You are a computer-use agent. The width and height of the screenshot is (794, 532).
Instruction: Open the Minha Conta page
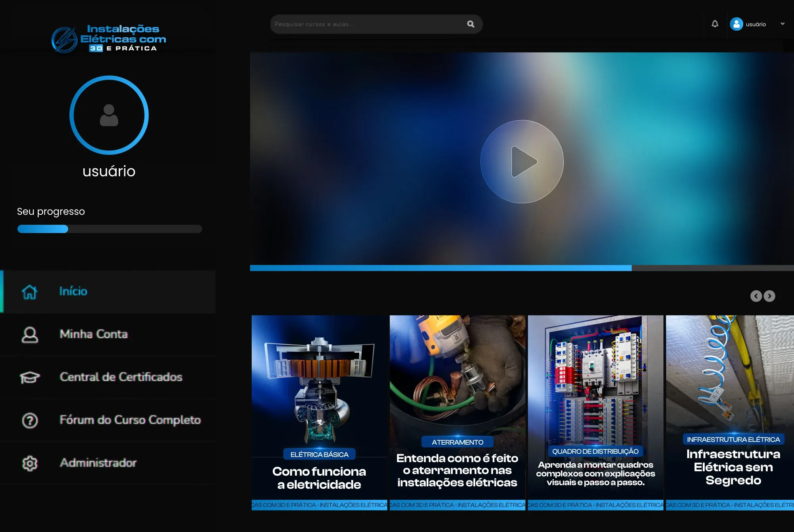point(94,334)
